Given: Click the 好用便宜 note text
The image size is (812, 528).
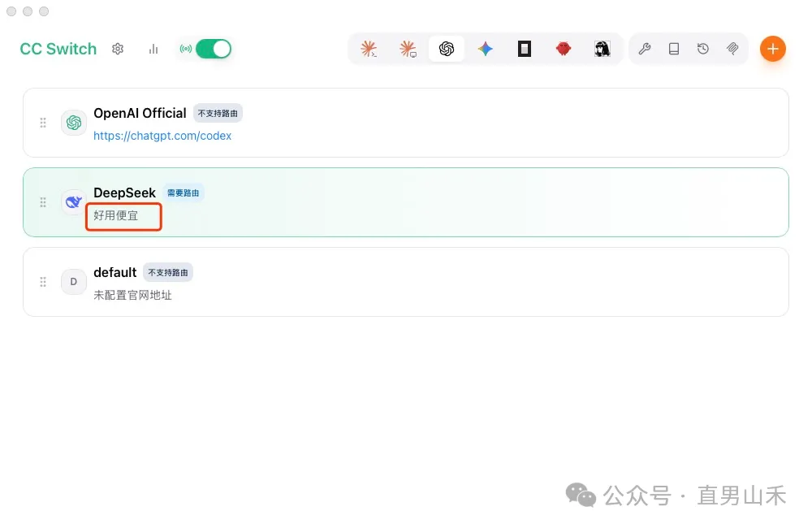Looking at the screenshot, I should [x=116, y=215].
